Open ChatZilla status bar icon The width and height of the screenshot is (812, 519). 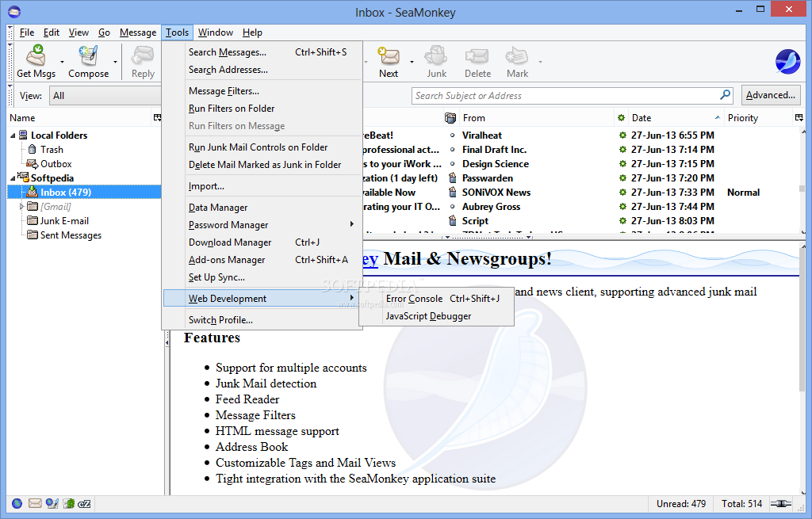point(84,503)
